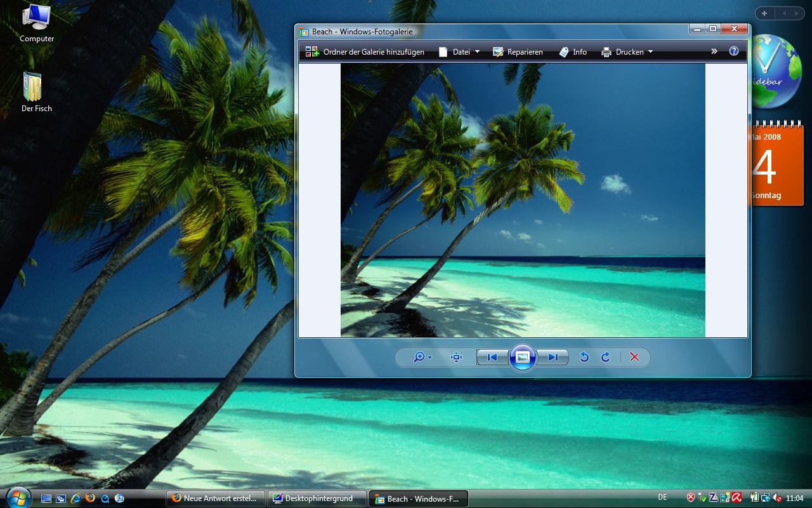Viewport: 812px width, 508px height.
Task: Go to the next picture
Action: coord(553,358)
